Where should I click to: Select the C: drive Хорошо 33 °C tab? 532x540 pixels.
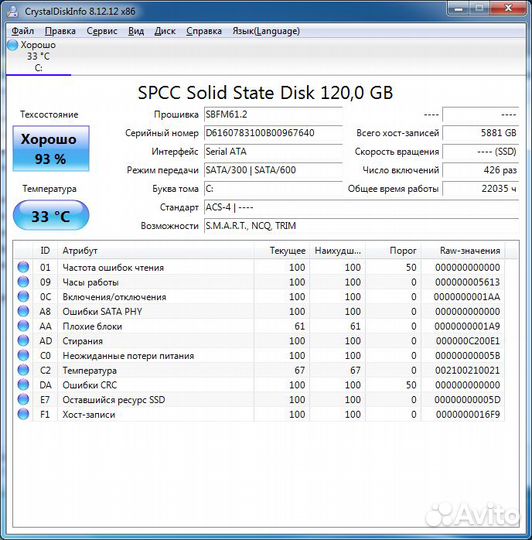pos(38,56)
